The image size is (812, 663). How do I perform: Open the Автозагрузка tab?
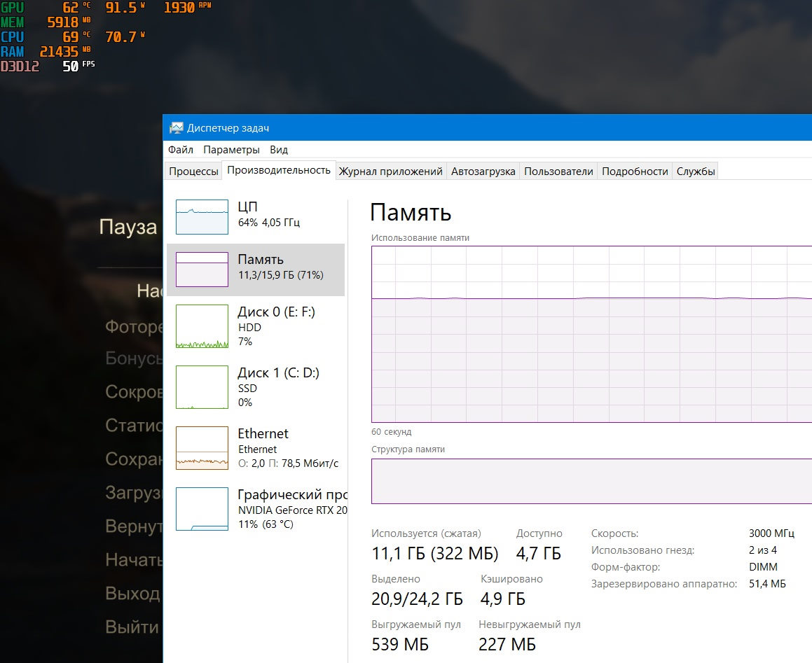tap(483, 172)
